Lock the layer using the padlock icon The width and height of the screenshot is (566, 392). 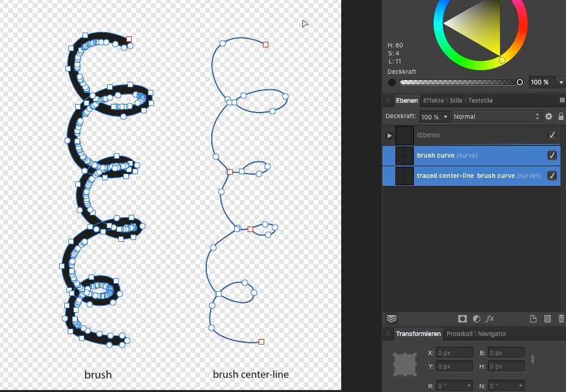pos(560,116)
